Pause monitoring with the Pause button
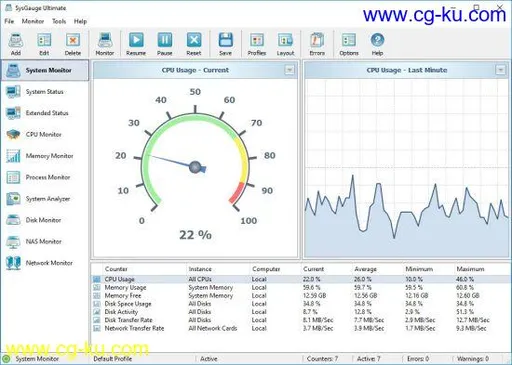 [165, 44]
